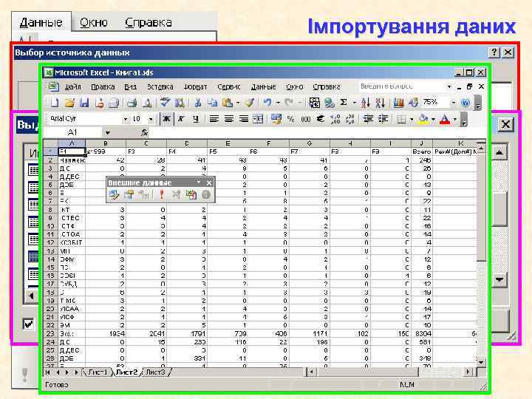Select column B header
The image size is (532, 399).
click(x=106, y=143)
